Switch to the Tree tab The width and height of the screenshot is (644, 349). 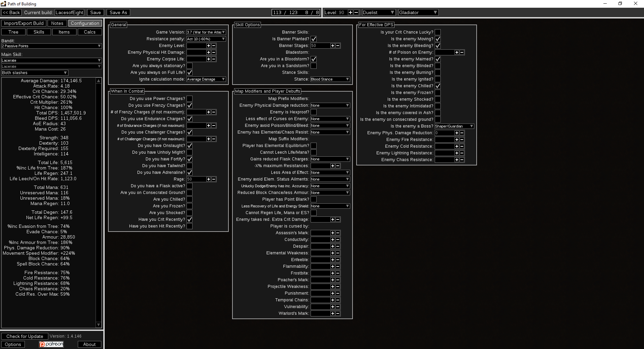pos(13,32)
